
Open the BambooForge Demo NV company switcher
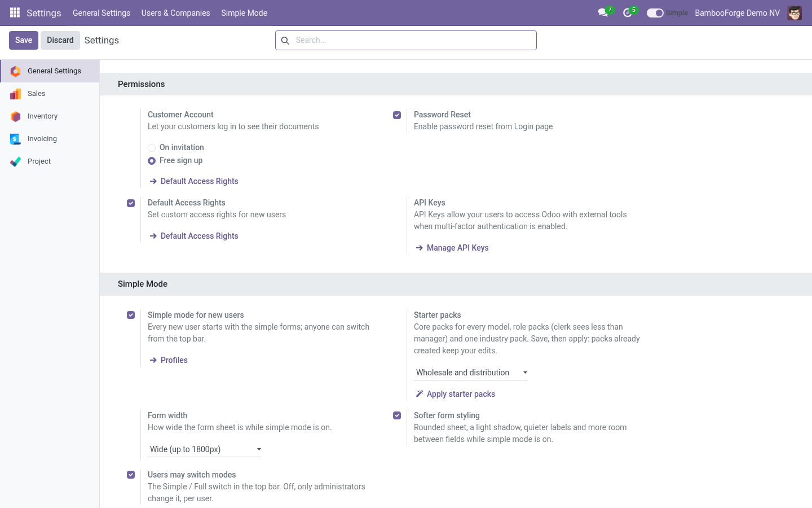(738, 13)
